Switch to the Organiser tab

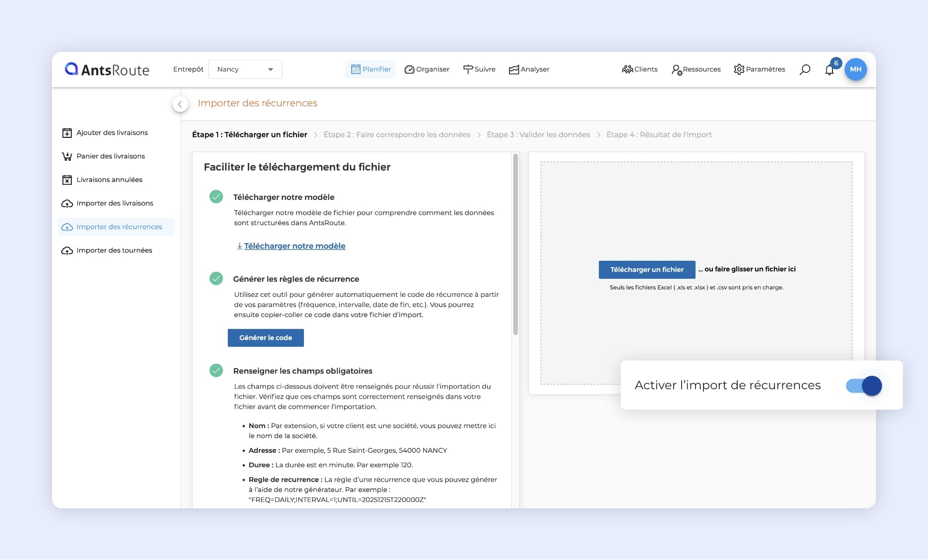pyautogui.click(x=427, y=70)
